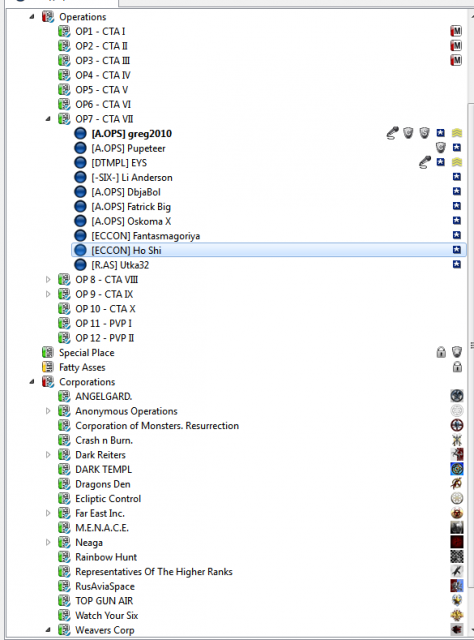Click the microphone icon on EYS row

[425, 162]
